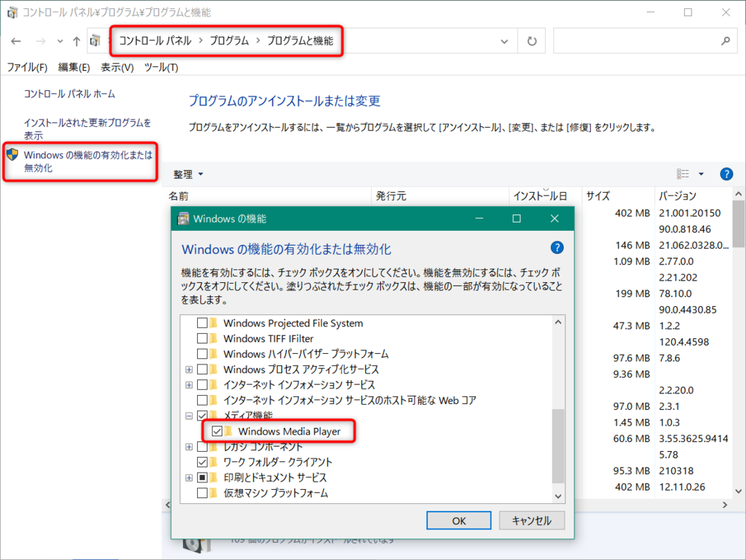Click folder icon of Windows Media Player
746x560 pixels.
point(229,431)
